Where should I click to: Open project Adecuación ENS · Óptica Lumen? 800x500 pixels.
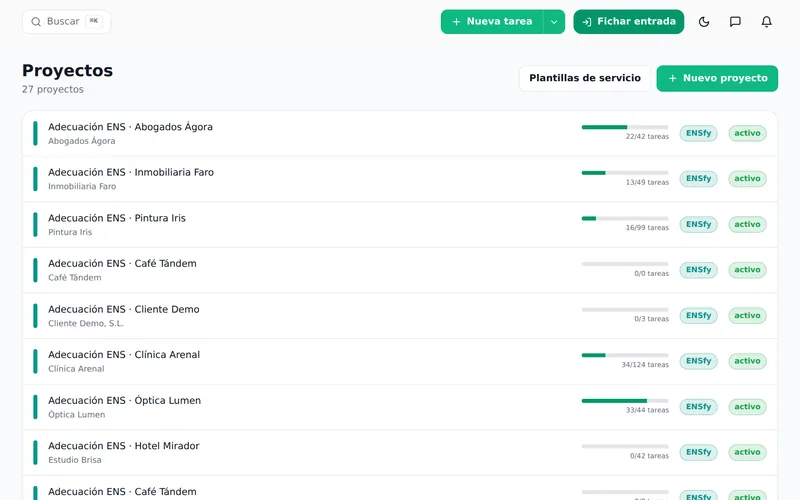[x=400, y=407]
